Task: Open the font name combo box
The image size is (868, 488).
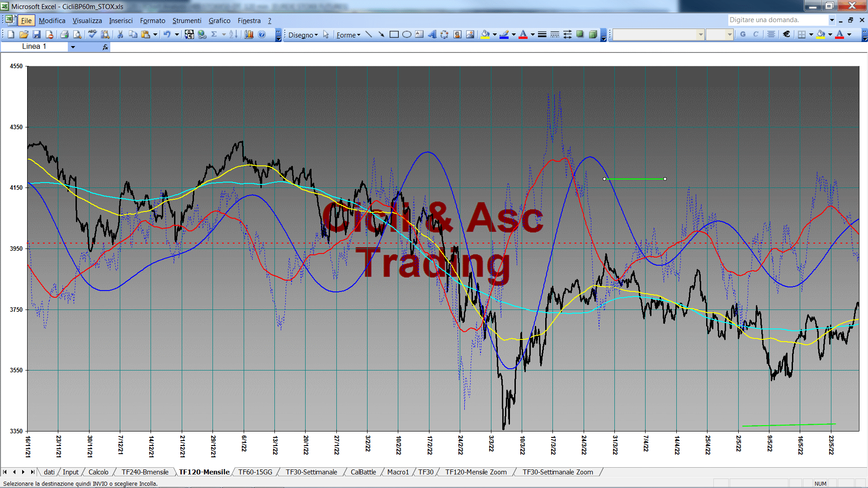Action: pyautogui.click(x=658, y=34)
